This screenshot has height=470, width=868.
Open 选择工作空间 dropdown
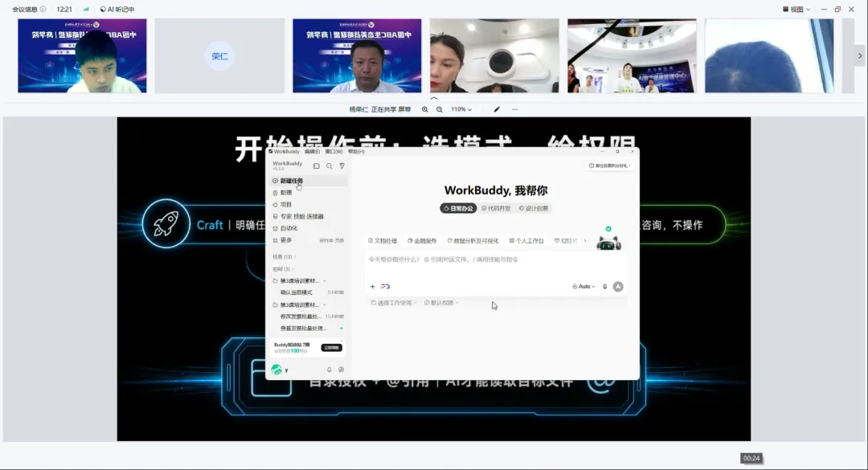(394, 303)
